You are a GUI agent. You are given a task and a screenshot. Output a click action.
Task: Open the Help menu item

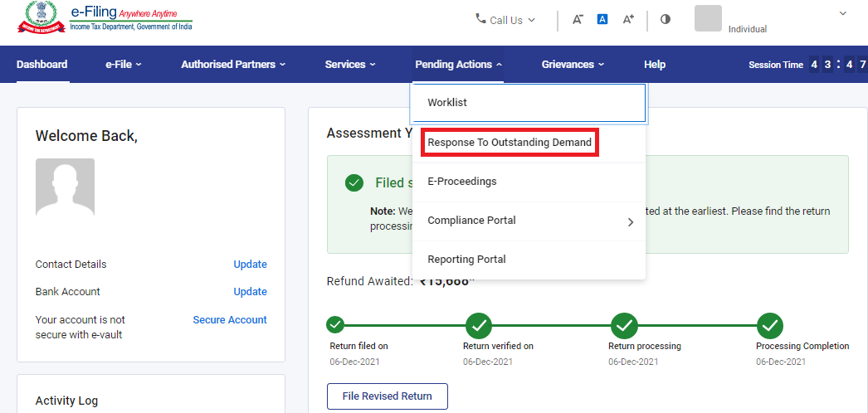pyautogui.click(x=655, y=64)
